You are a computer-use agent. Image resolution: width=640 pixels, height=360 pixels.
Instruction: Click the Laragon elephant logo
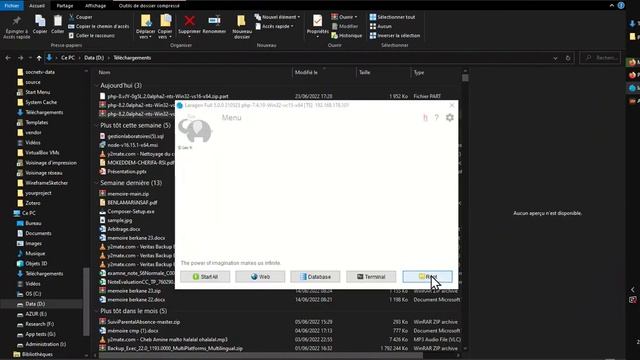coord(195,130)
